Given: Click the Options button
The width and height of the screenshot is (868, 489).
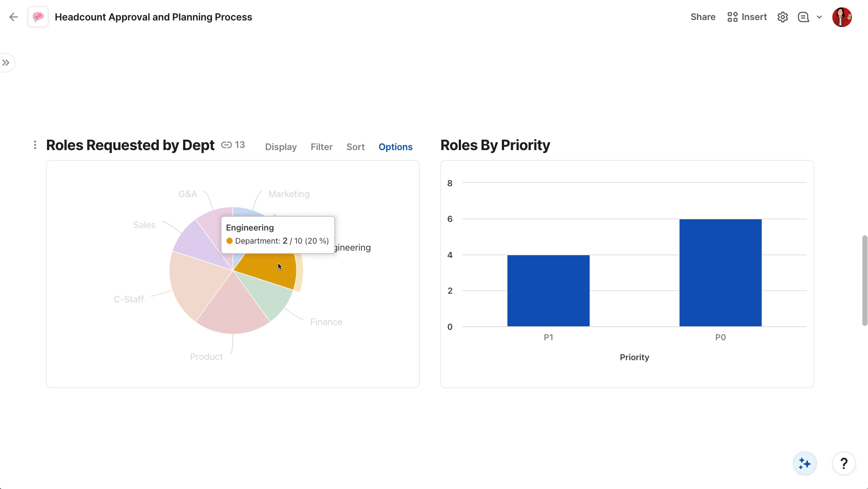Looking at the screenshot, I should click(395, 147).
